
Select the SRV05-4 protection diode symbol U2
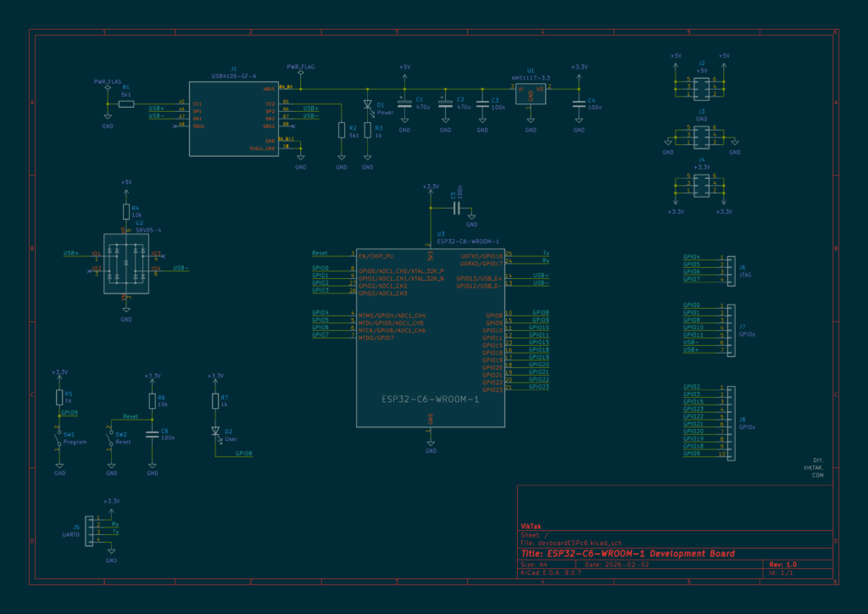point(126,264)
